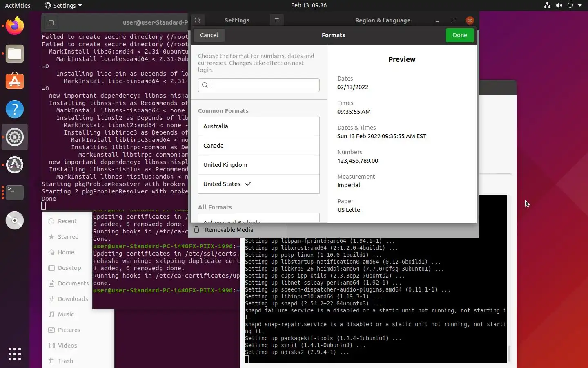
Task: Click the Settings gear in the dock
Action: tap(15, 137)
